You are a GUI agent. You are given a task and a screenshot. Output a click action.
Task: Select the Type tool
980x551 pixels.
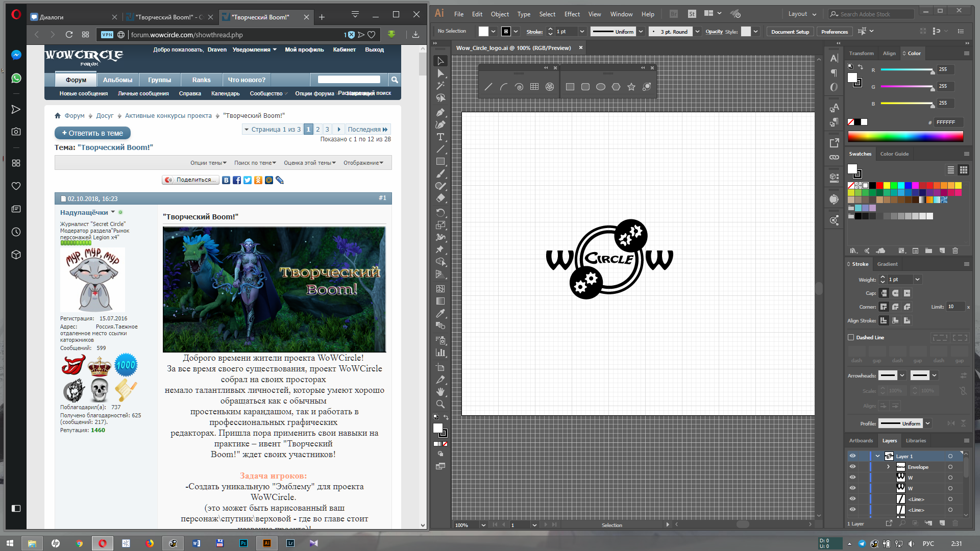[440, 137]
